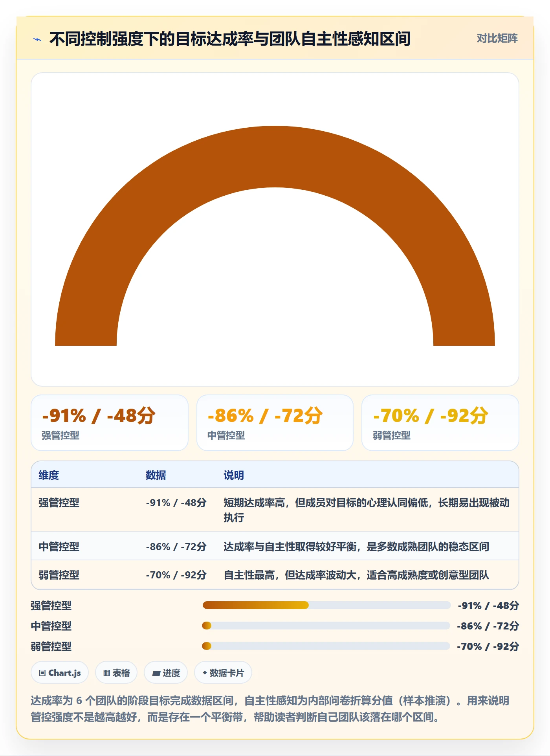
Task: Select the 中管控型 table row
Action: point(275,546)
